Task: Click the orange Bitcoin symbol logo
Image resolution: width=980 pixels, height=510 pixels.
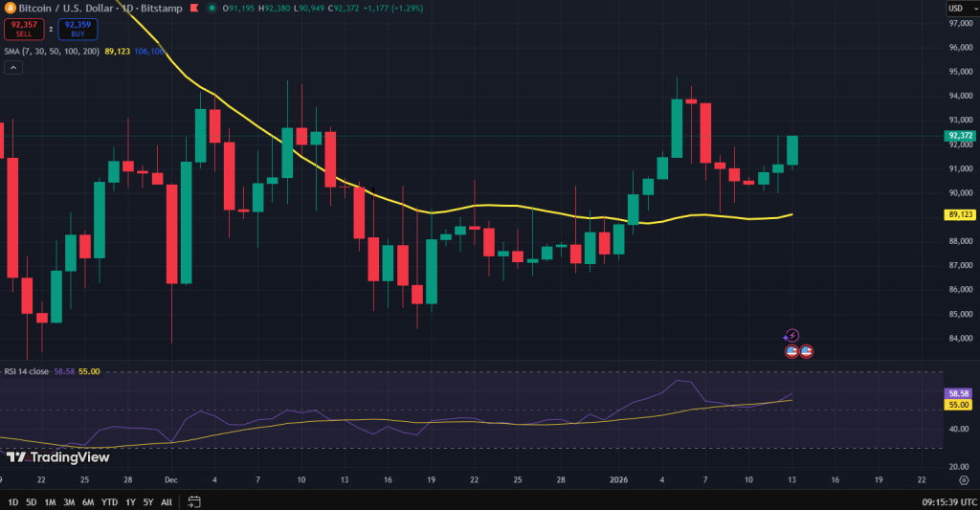Action: [x=10, y=8]
